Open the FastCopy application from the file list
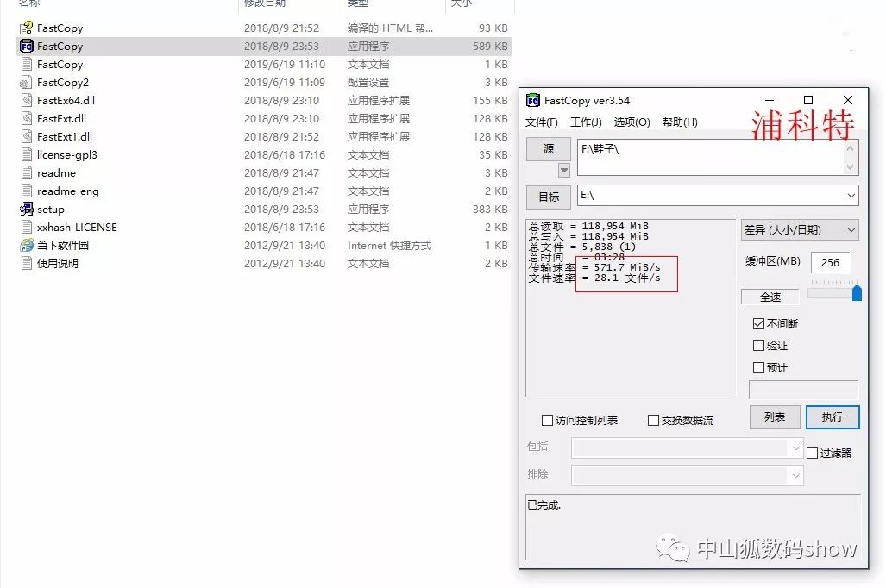886x588 pixels. 60,46
